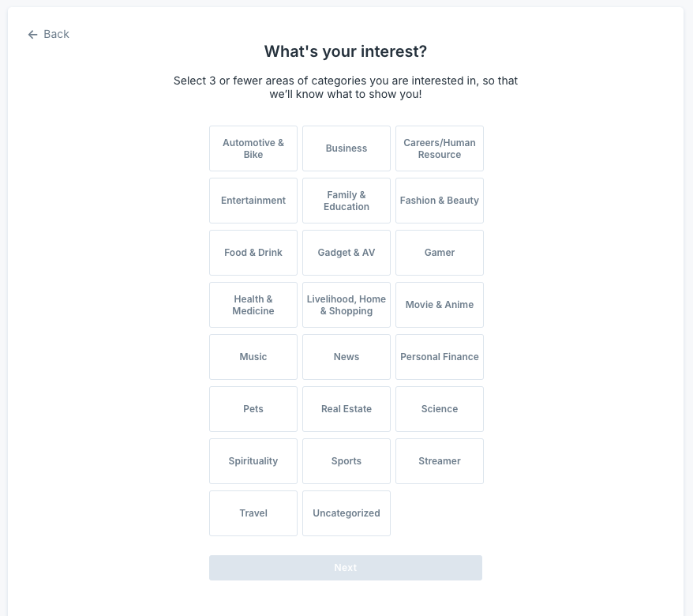
Task: Select Movie & Anime category
Action: (x=440, y=305)
